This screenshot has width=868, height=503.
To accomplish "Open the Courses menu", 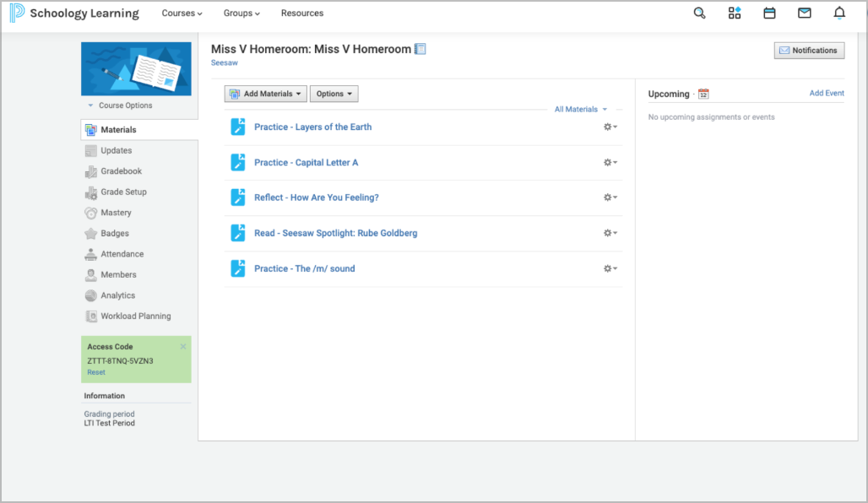I will (x=182, y=13).
